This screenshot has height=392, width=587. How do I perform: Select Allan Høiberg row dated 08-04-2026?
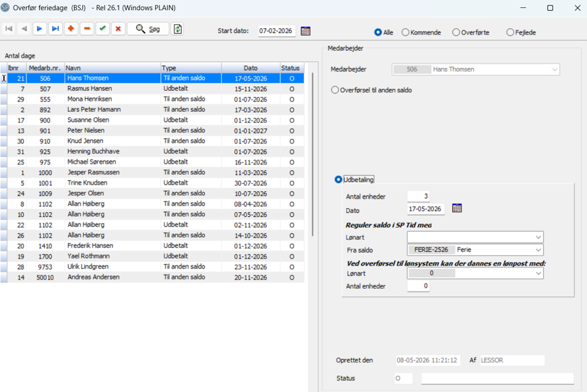click(152, 204)
